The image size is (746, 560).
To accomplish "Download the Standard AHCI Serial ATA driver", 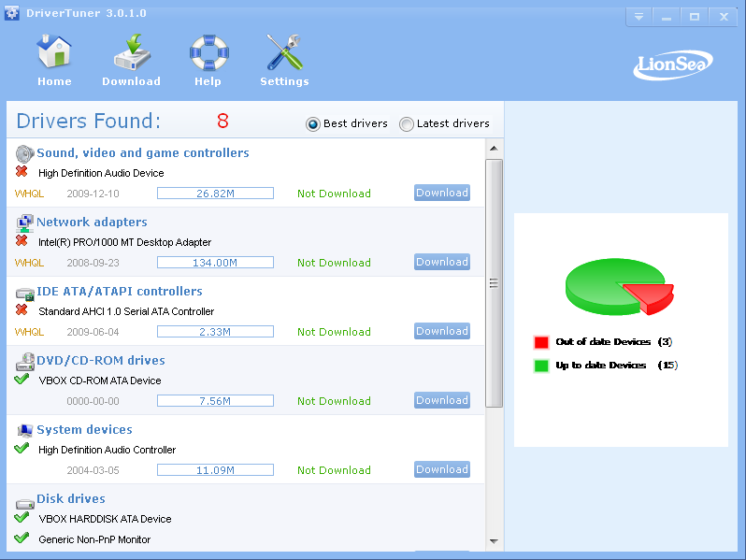I will [441, 331].
